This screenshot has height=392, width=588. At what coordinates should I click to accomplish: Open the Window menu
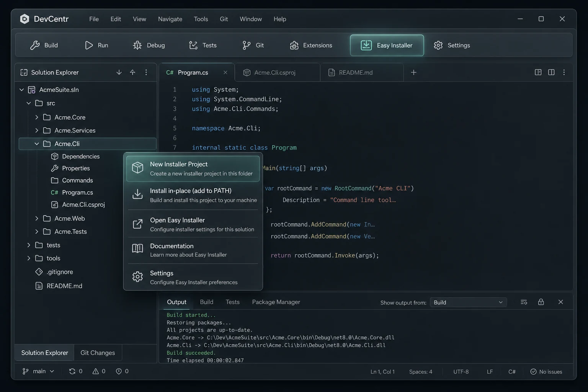click(251, 19)
